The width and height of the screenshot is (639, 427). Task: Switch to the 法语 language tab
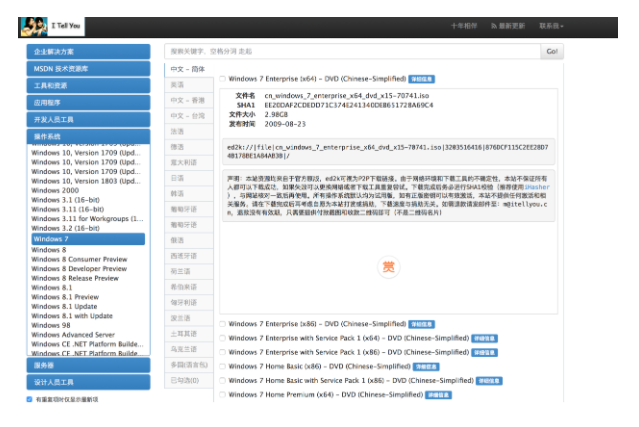[189, 132]
